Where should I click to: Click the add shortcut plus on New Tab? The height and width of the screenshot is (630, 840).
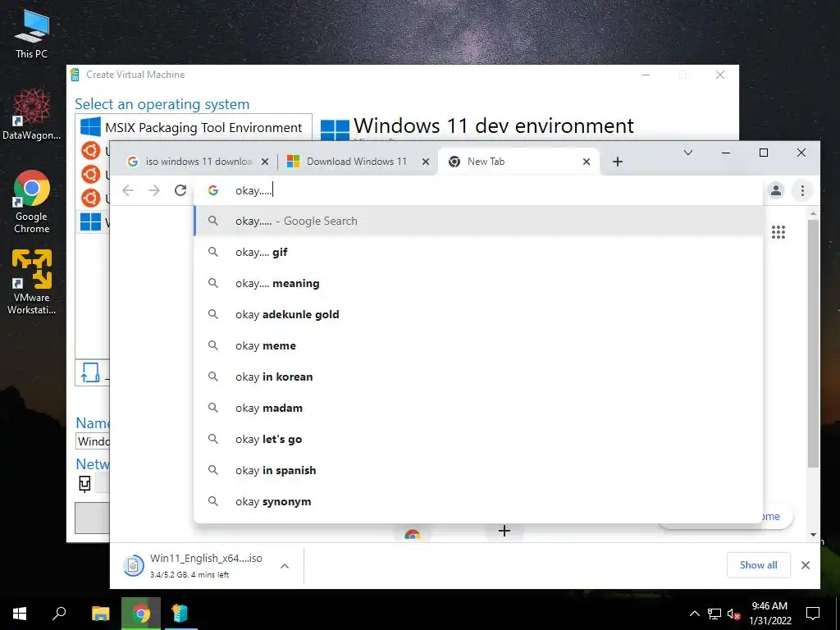coord(504,531)
